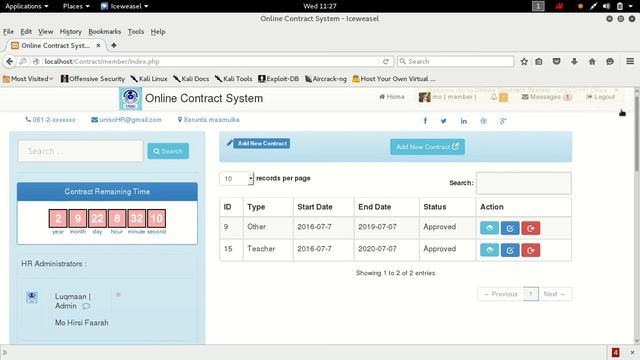640x360 pixels.
Task: Open the Exploit-DB bookmark
Action: [x=279, y=79]
